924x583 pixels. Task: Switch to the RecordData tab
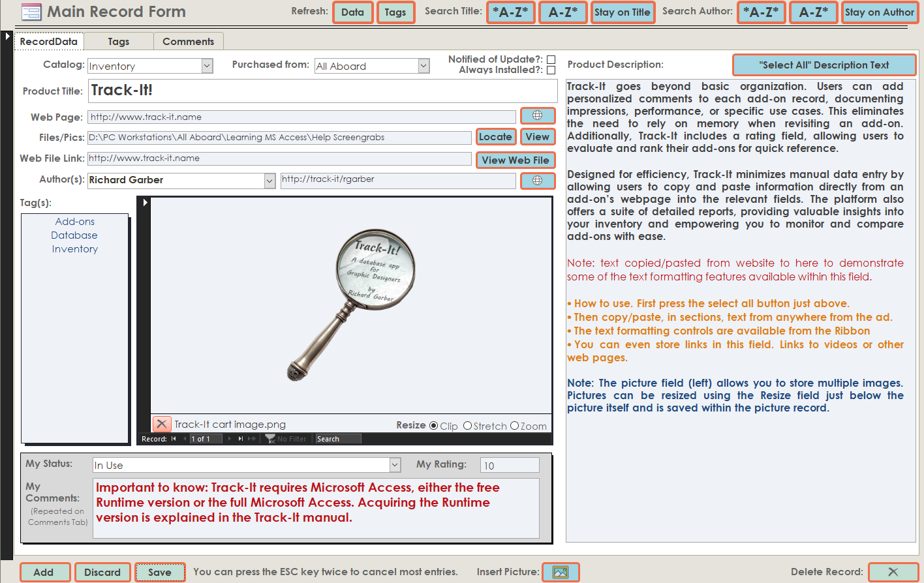pyautogui.click(x=49, y=41)
